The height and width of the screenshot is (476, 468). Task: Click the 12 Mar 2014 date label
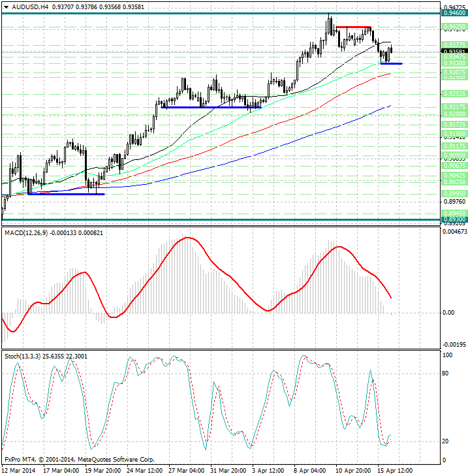pos(19,471)
